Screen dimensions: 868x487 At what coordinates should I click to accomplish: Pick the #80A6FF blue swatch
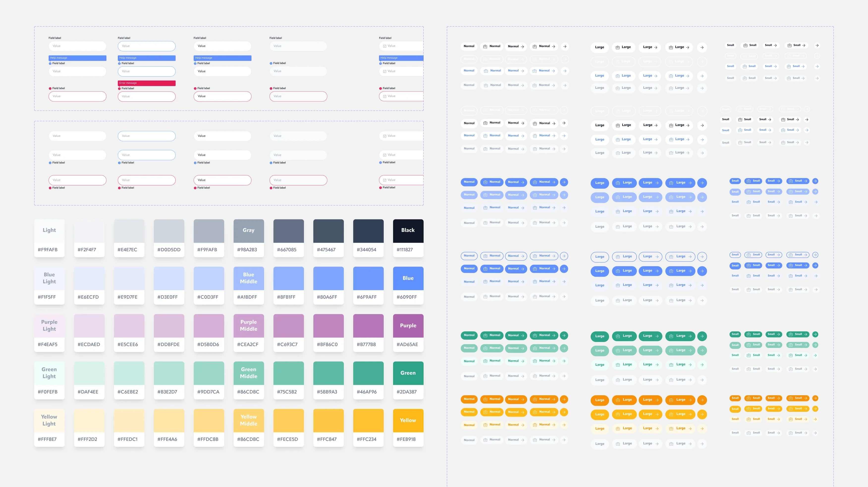click(x=328, y=286)
